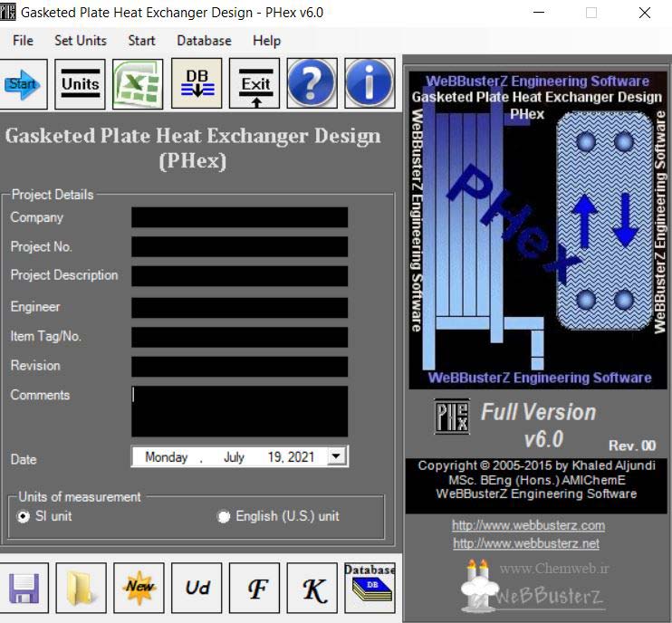The width and height of the screenshot is (672, 623).
Task: Create a new project with New icon
Action: (139, 589)
